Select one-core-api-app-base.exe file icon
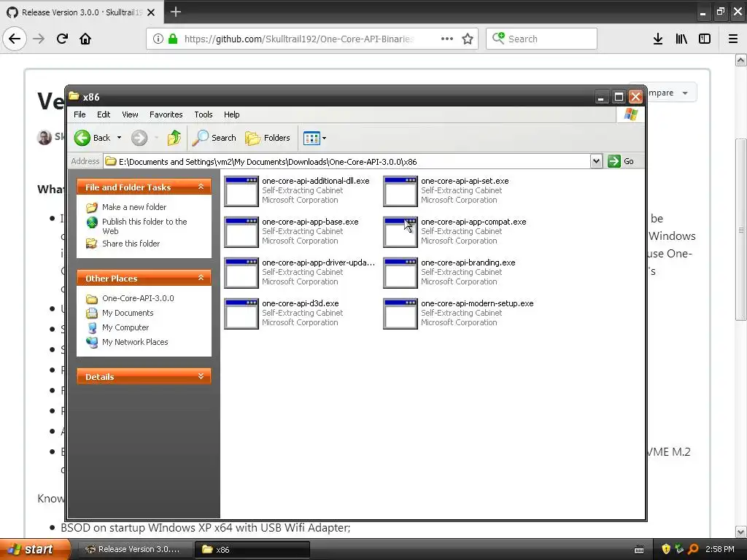The height and width of the screenshot is (560, 747). coord(241,232)
